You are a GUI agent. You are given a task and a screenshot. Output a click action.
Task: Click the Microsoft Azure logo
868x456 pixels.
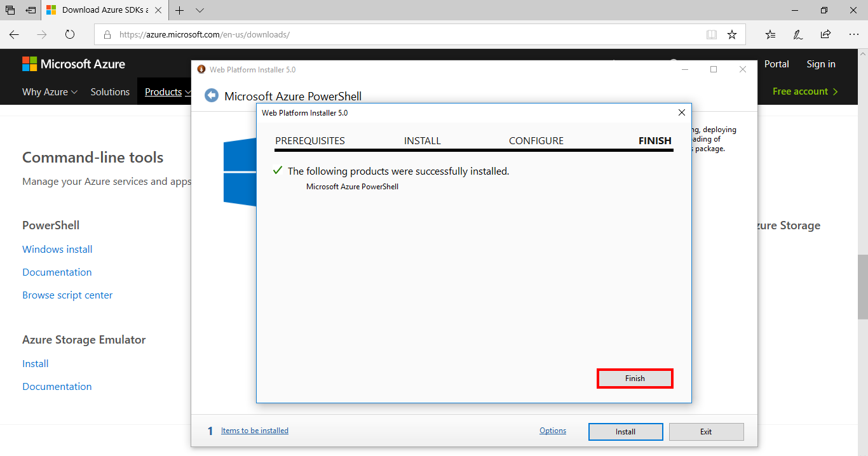click(x=74, y=64)
